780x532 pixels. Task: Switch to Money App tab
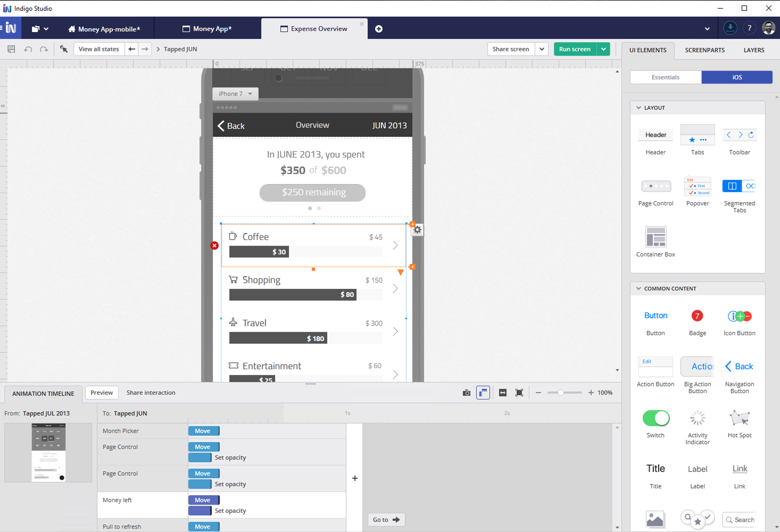pyautogui.click(x=207, y=29)
